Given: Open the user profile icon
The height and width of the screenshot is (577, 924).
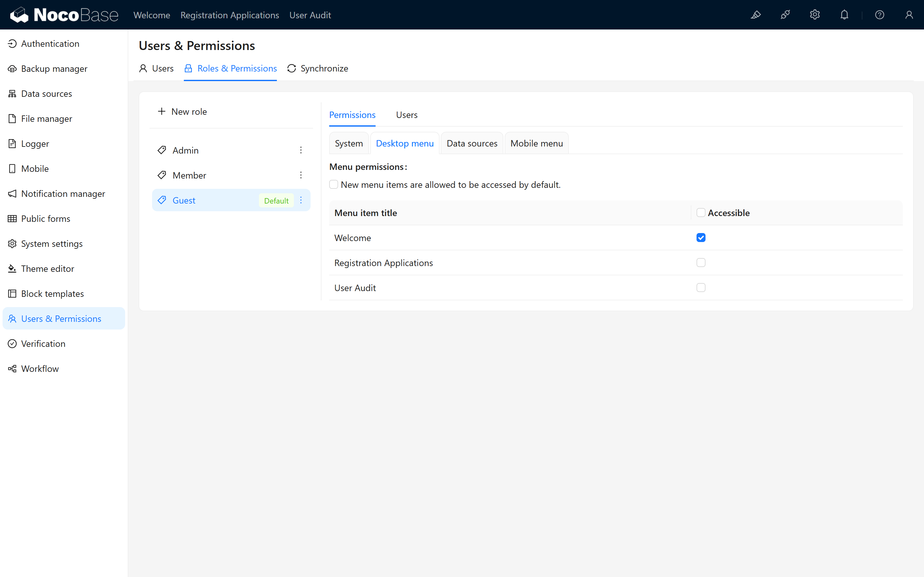Looking at the screenshot, I should tap(909, 15).
